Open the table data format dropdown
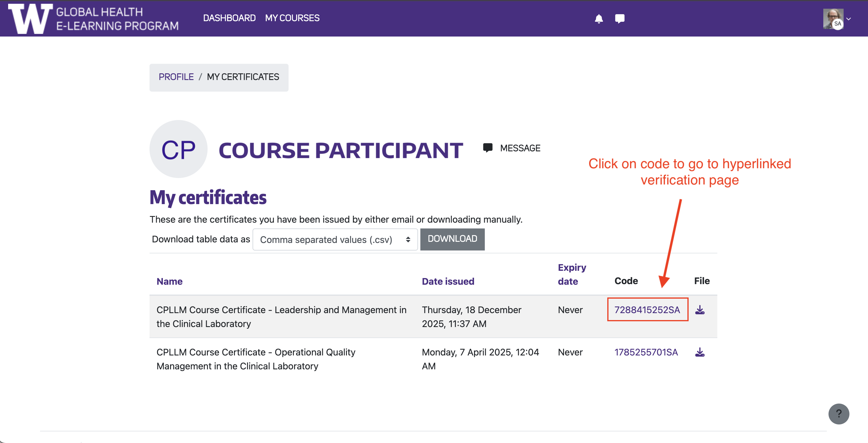 [335, 239]
